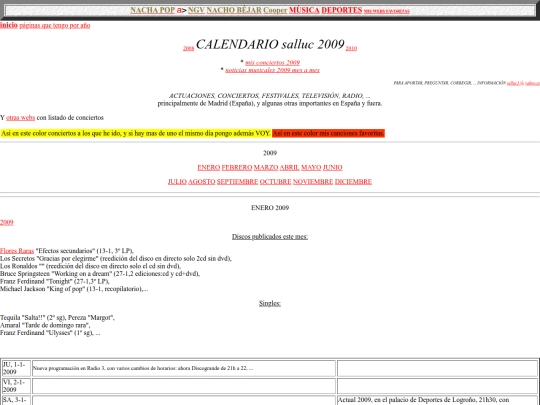Open 'otras webs' link
The width and height of the screenshot is (540, 405).
point(21,118)
